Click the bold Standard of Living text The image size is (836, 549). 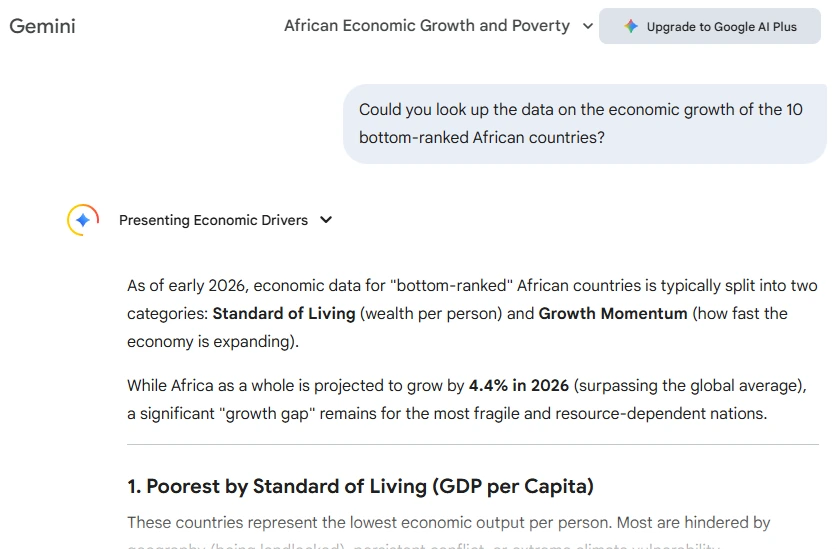point(284,313)
